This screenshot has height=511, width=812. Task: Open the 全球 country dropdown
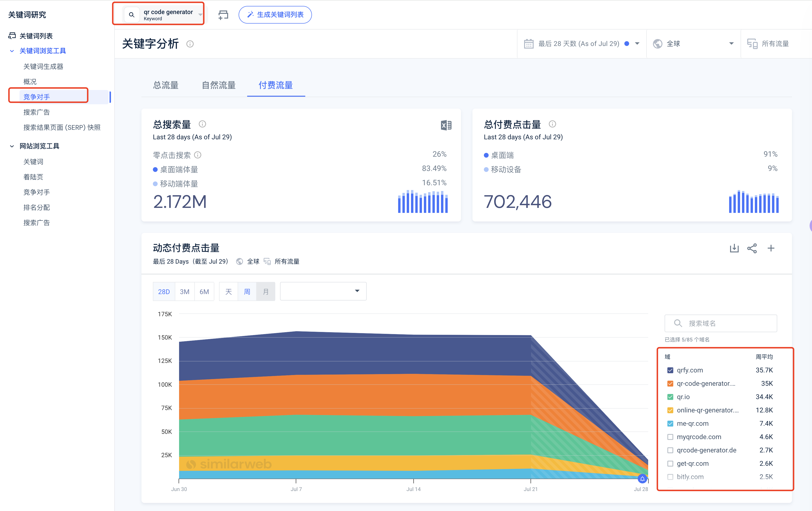tap(731, 44)
